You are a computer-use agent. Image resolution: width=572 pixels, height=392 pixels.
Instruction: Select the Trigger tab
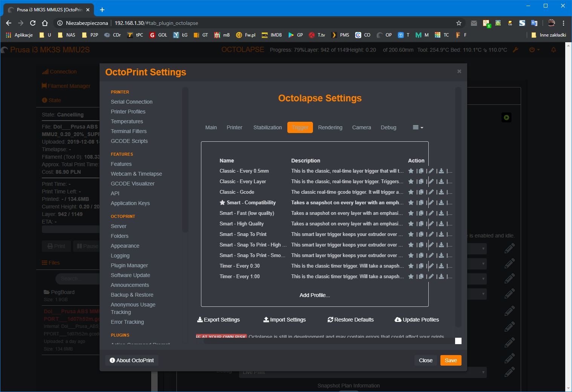click(x=300, y=127)
